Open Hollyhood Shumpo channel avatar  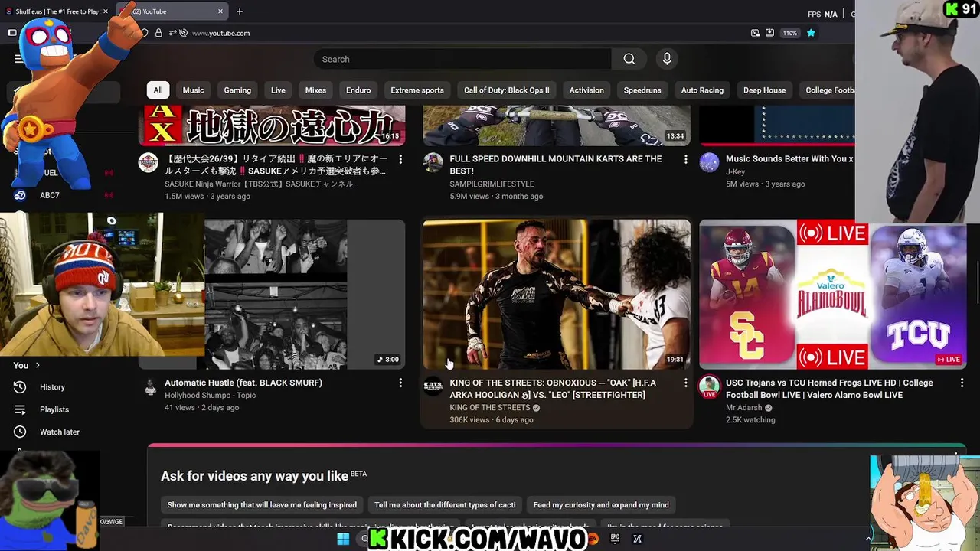150,387
